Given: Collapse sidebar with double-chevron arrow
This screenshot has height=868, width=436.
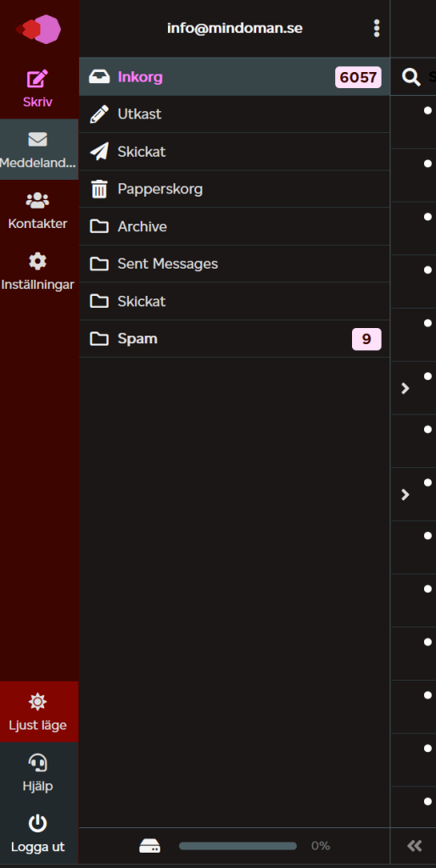Looking at the screenshot, I should point(415,845).
